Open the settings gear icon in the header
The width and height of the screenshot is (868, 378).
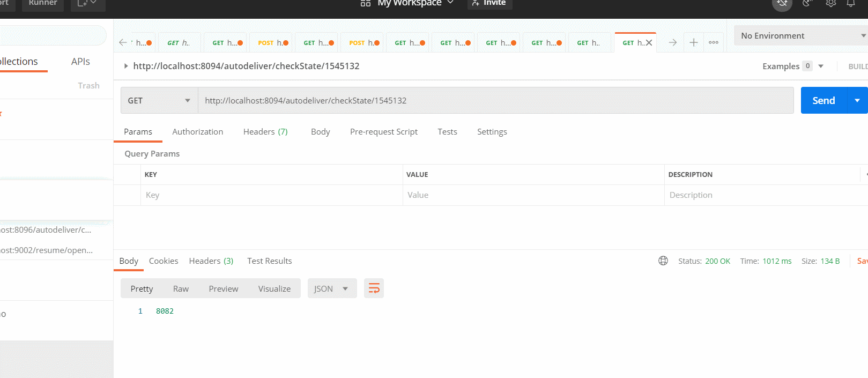click(x=830, y=4)
